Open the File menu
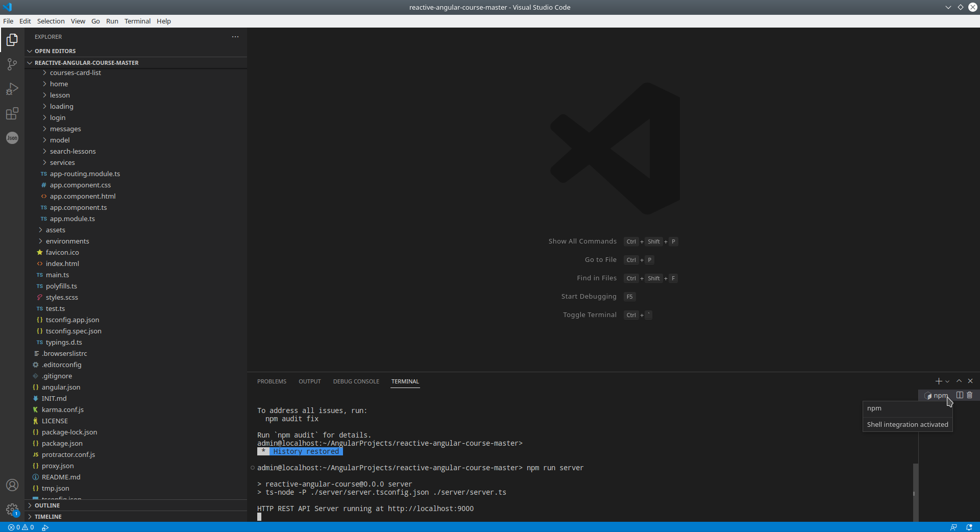980x532 pixels. pos(8,21)
